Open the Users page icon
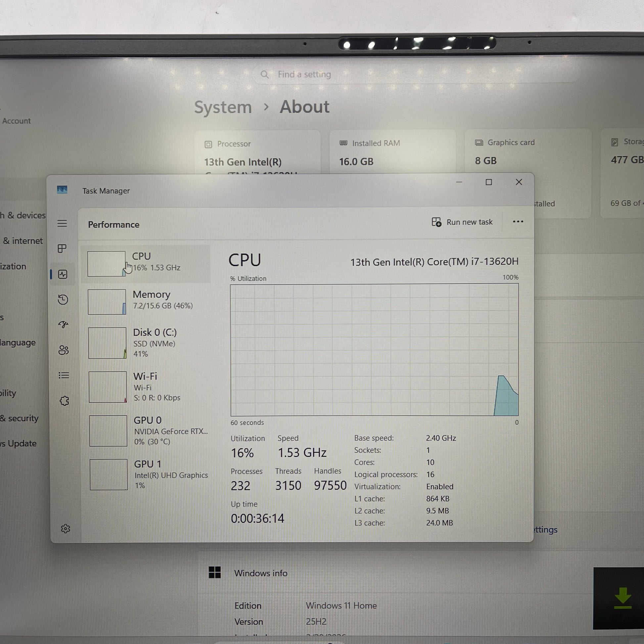Screen dimensions: 644x644 pyautogui.click(x=63, y=350)
